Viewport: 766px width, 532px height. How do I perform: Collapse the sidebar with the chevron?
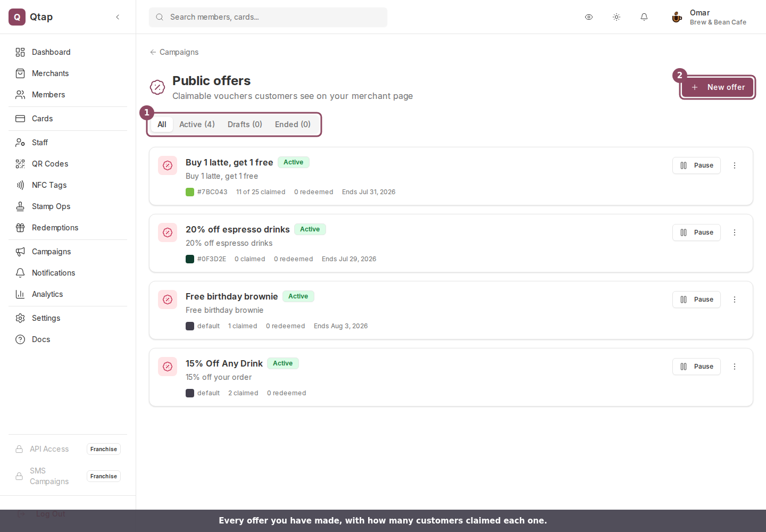[118, 17]
